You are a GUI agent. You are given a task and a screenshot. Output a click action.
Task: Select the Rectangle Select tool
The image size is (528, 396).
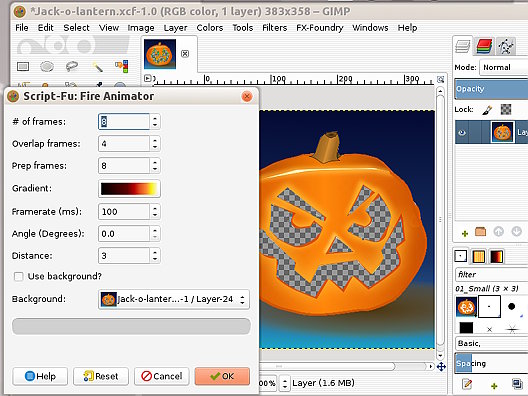pos(23,66)
